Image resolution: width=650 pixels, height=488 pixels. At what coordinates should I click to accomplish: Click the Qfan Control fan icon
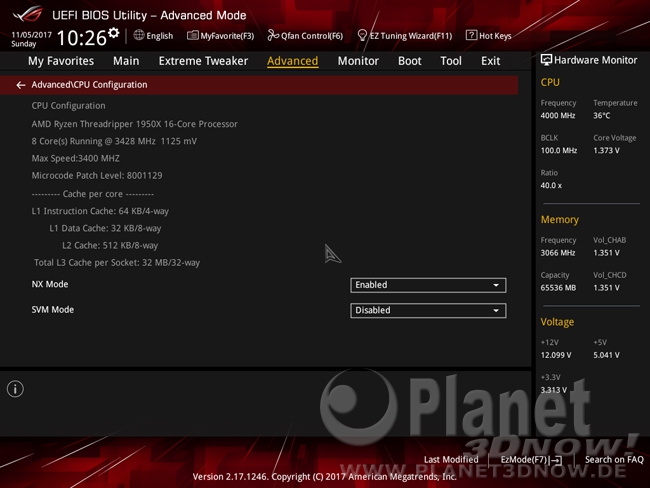(273, 35)
